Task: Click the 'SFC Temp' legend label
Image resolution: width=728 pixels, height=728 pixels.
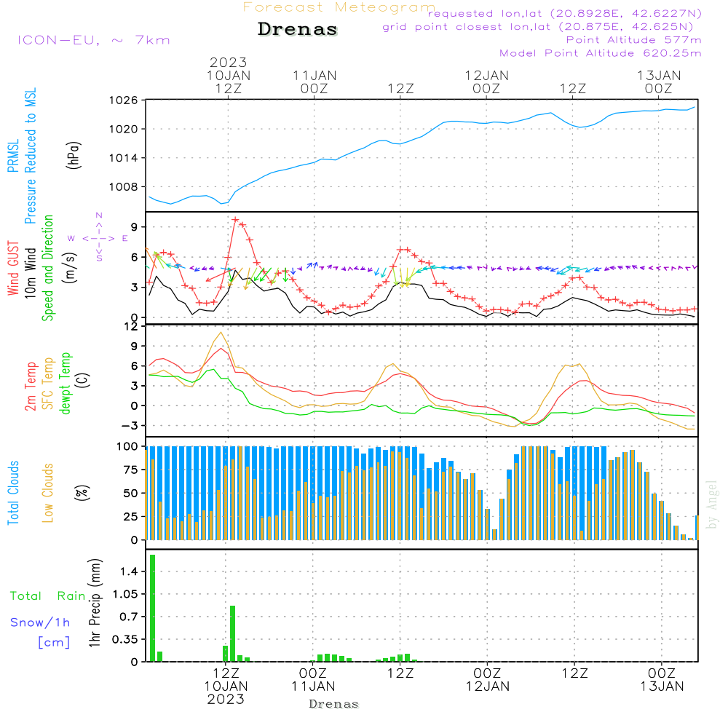Action: (48, 384)
